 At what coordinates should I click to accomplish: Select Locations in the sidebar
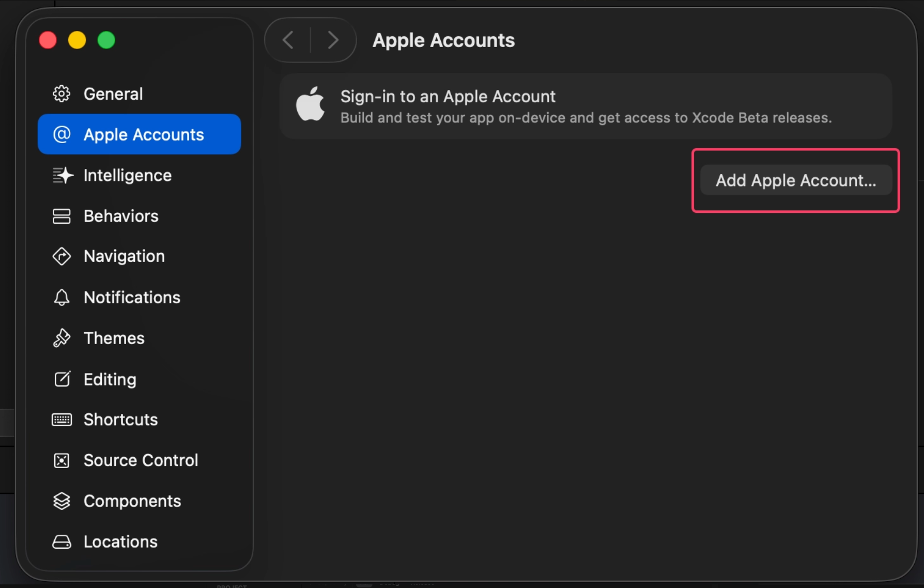(x=140, y=541)
